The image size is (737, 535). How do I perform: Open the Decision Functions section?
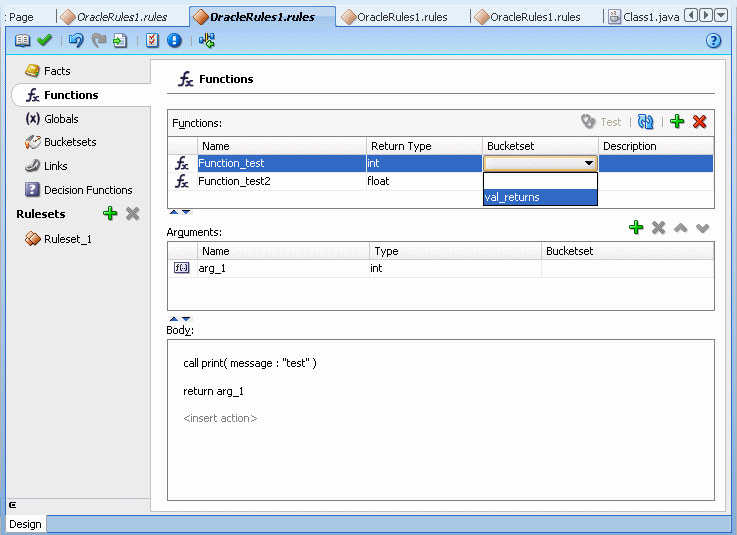point(78,190)
